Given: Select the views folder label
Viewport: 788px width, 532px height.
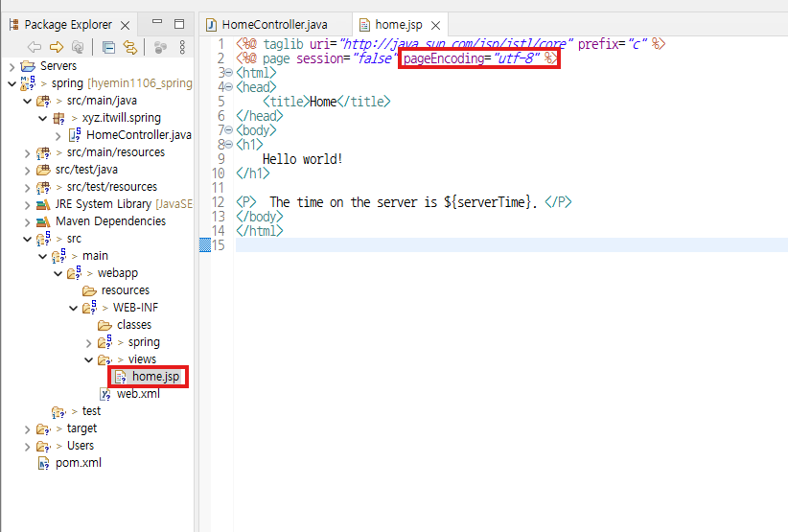Looking at the screenshot, I should 142,359.
